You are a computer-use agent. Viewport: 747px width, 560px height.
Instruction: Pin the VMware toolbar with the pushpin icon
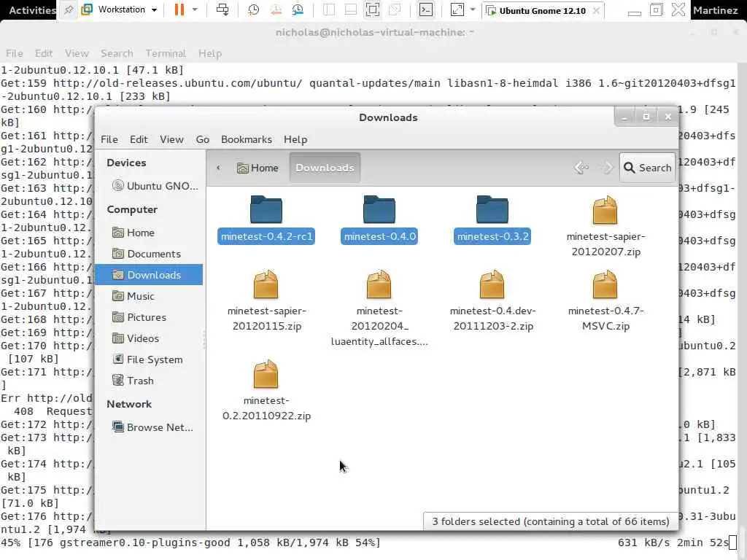69,9
